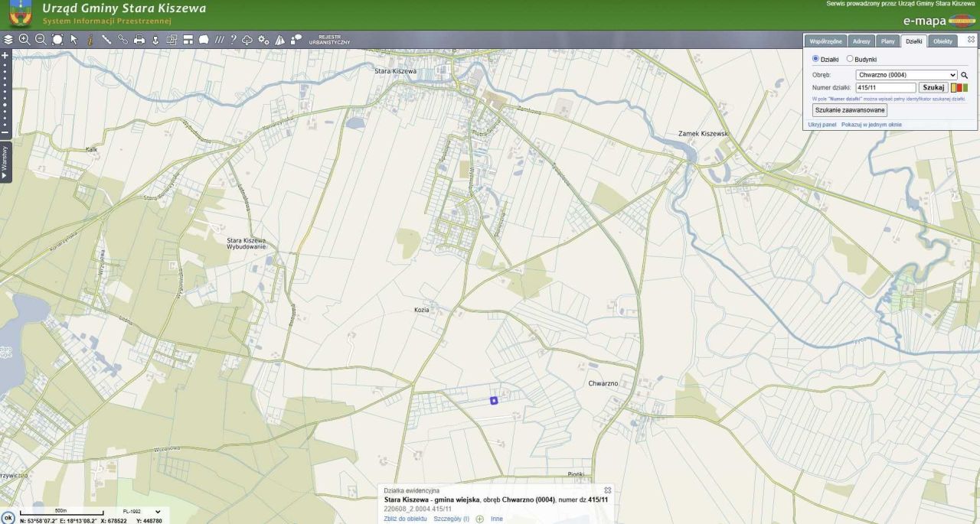Image resolution: width=980 pixels, height=524 pixels.
Task: Click the zoom in magnifier tool
Action: pyautogui.click(x=24, y=40)
